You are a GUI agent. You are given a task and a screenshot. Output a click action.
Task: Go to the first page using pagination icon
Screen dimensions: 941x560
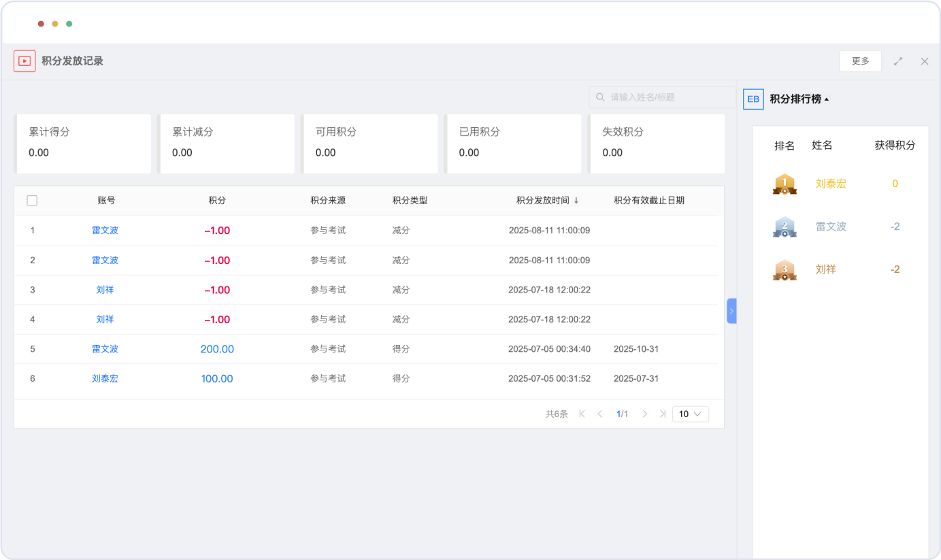point(582,414)
